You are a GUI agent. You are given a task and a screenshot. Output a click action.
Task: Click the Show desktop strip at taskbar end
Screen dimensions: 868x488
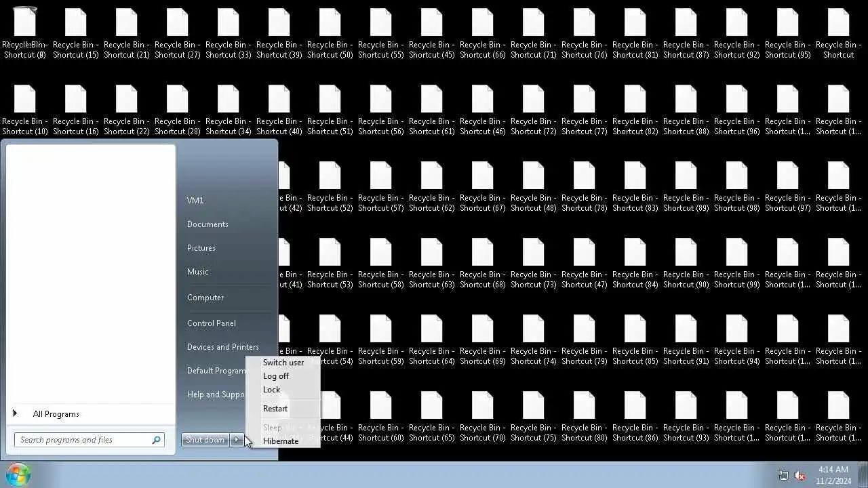863,474
